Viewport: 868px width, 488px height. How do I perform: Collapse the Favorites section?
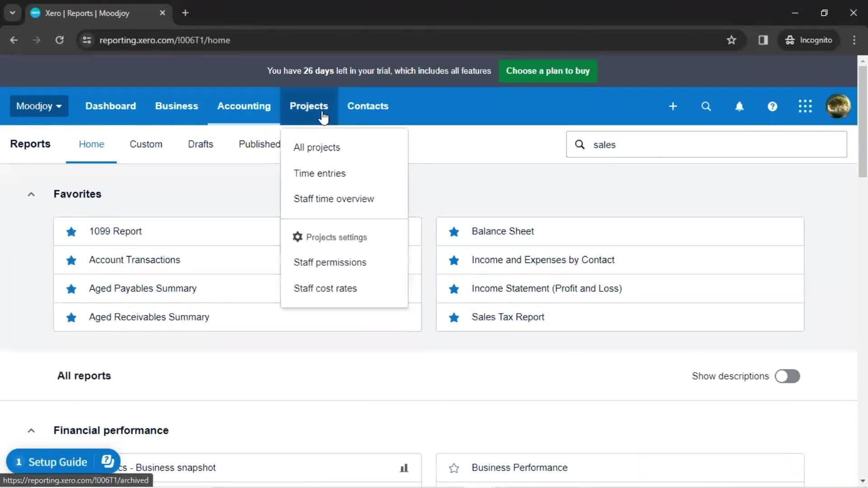click(x=31, y=194)
